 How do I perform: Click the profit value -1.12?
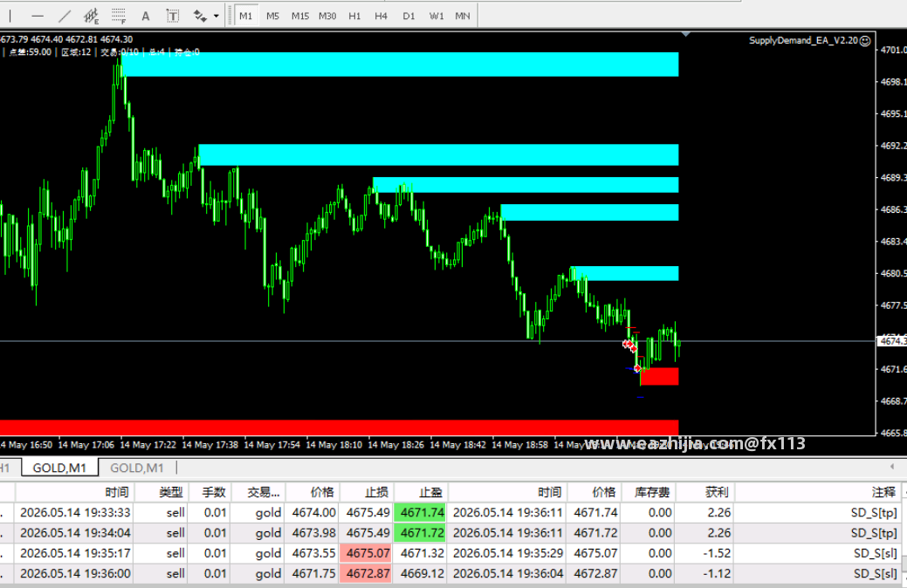pyautogui.click(x=717, y=573)
